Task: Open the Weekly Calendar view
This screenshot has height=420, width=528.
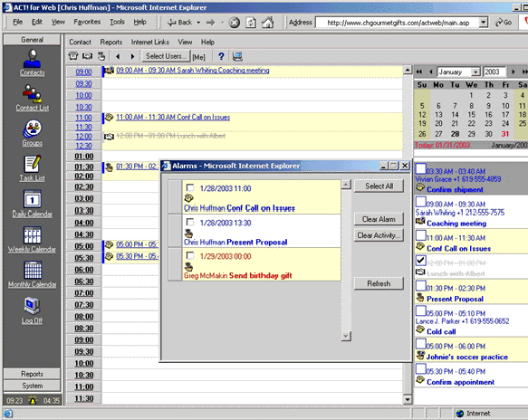Action: coord(32,239)
